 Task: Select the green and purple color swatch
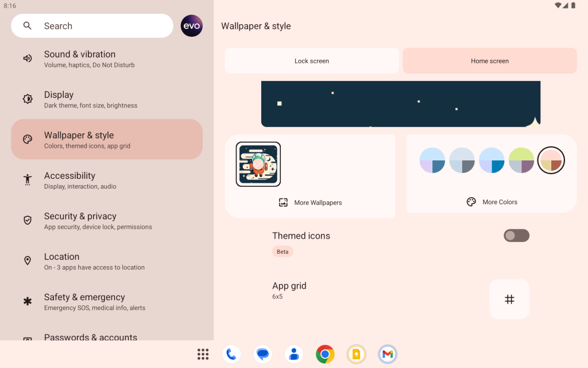[x=521, y=160]
